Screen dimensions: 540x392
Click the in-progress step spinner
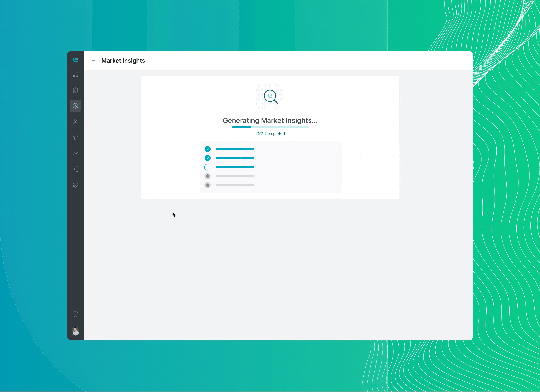[207, 167]
